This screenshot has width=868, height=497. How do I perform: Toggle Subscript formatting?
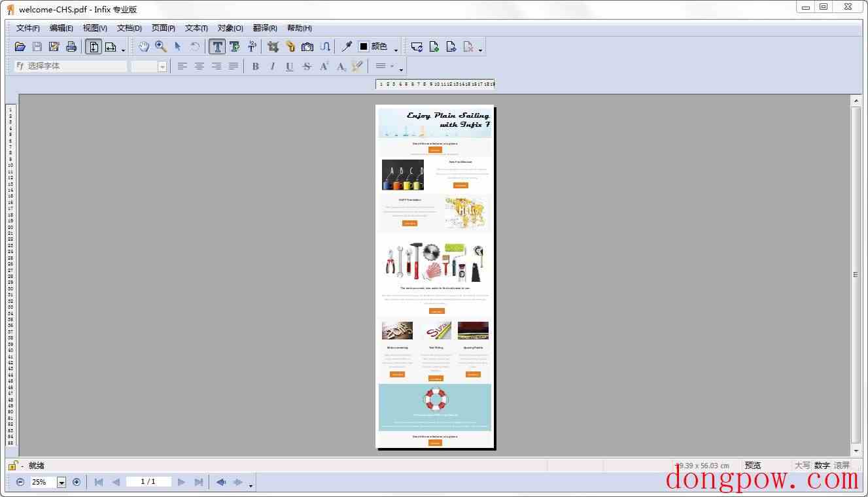pyautogui.click(x=341, y=66)
